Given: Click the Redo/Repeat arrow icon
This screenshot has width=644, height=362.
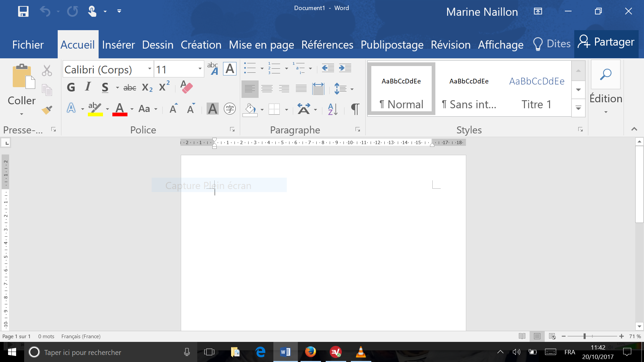Looking at the screenshot, I should pos(72,11).
